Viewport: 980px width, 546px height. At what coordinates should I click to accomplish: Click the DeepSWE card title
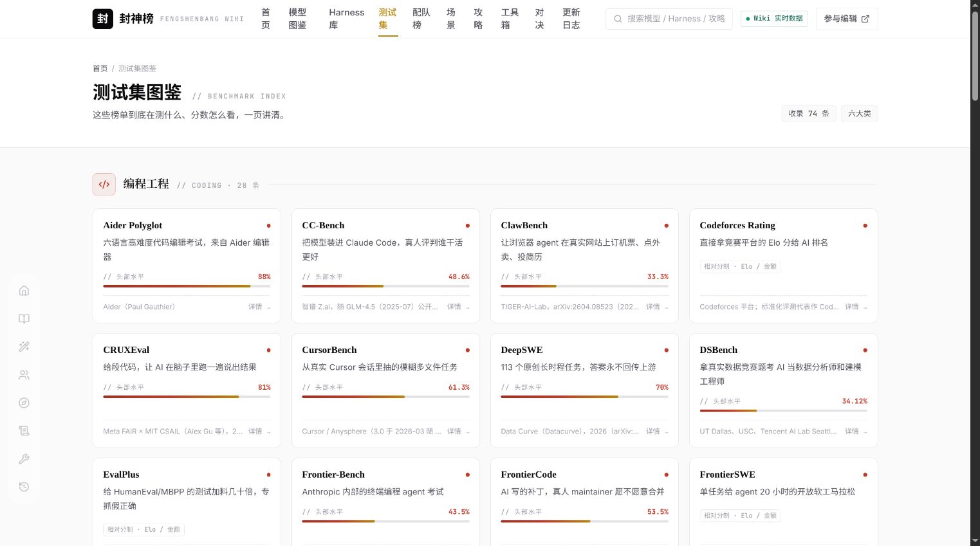point(522,350)
